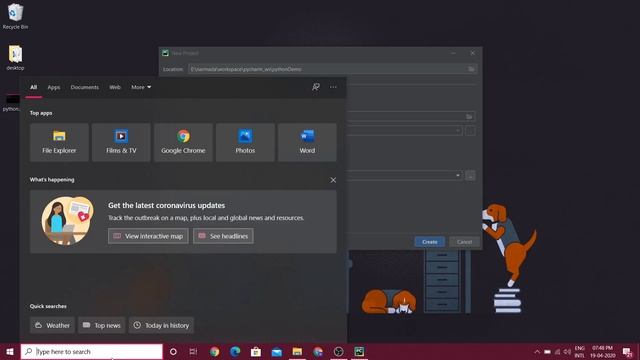Screen dimensions: 640x360
Task: Launch Word from Top apps
Action: pyautogui.click(x=307, y=142)
